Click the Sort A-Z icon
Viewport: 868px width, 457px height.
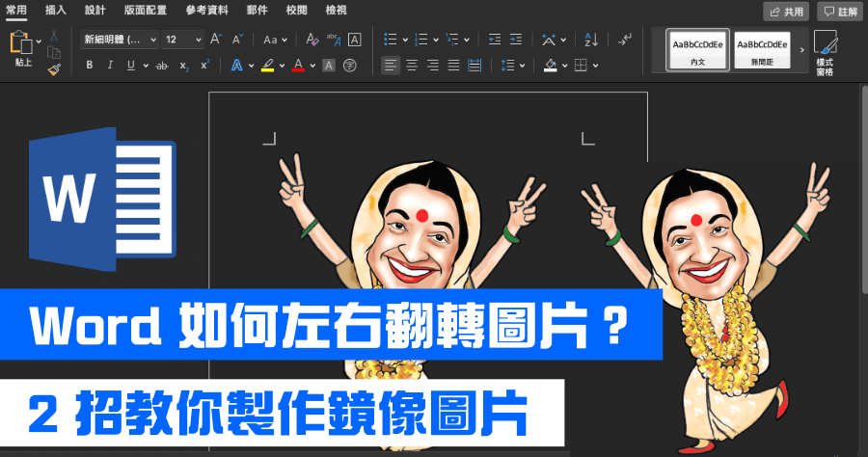click(591, 40)
